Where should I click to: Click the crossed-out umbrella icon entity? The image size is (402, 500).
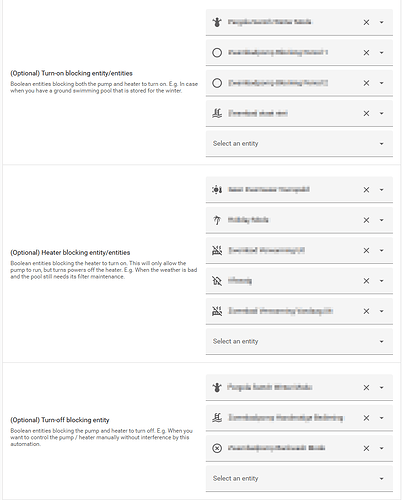pos(217,281)
